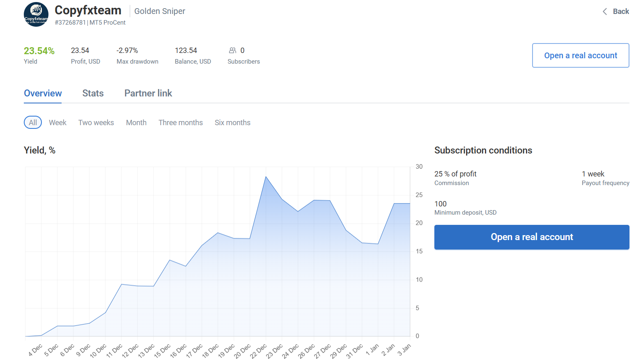Image resolution: width=636 pixels, height=364 pixels.
Task: Show Month yield data
Action: click(136, 122)
